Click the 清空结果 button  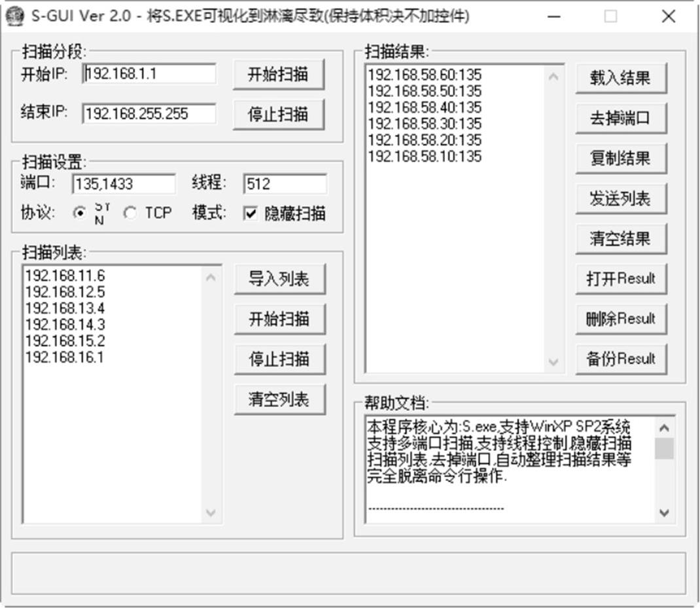pos(621,239)
